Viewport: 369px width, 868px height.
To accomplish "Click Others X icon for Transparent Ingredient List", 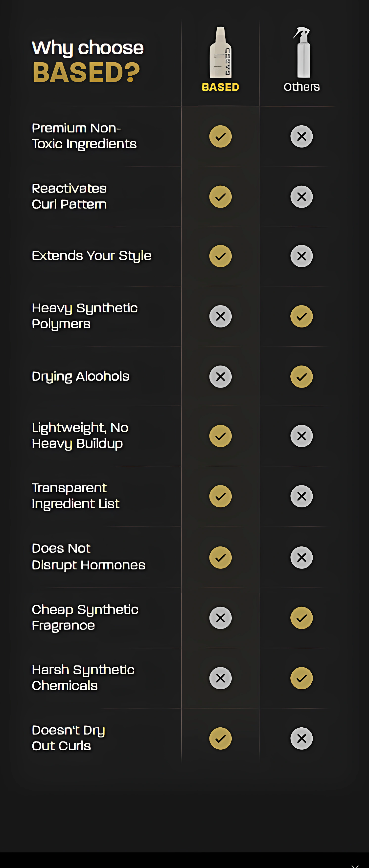I will click(301, 496).
